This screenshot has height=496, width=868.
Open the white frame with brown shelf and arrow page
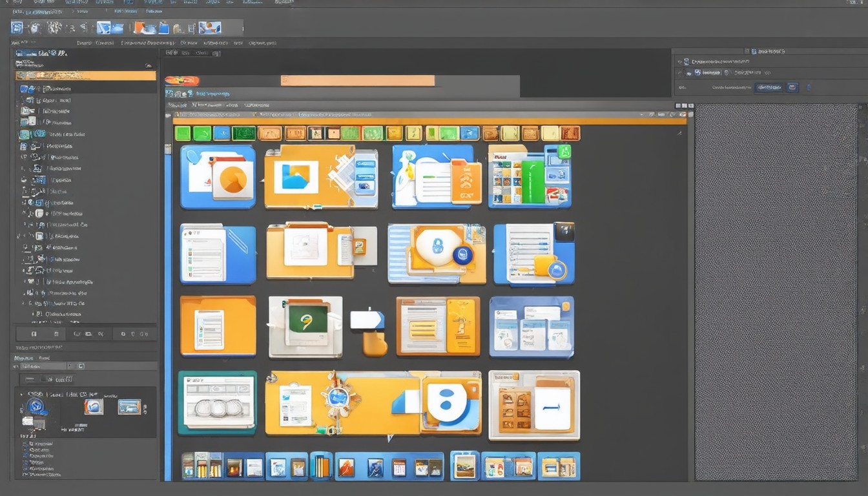point(534,405)
